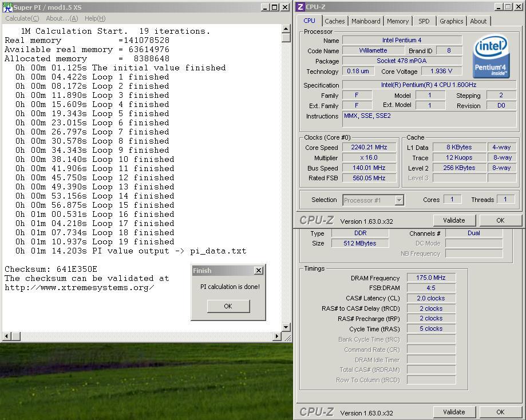Open the Help menu in Super PI
The width and height of the screenshot is (526, 420).
[95, 18]
